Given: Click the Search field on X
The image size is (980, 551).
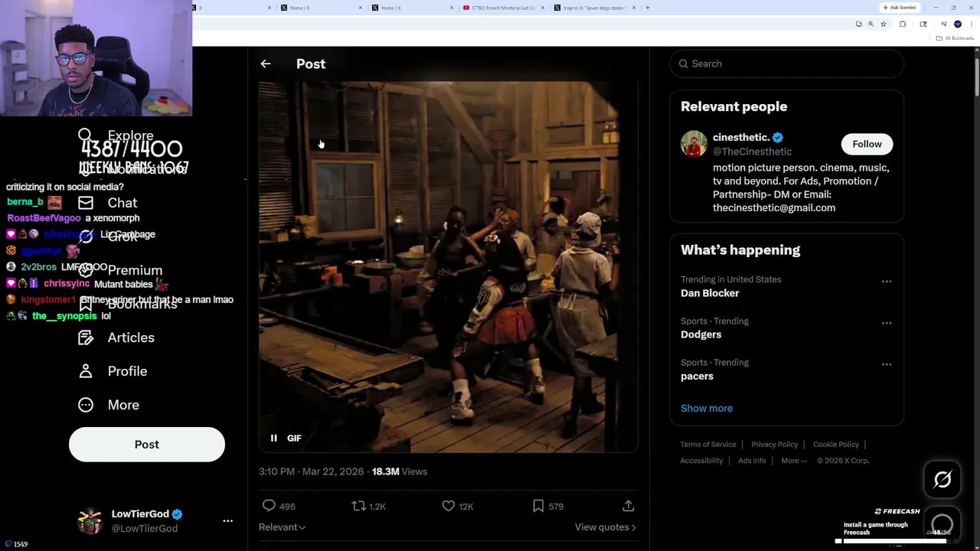Looking at the screenshot, I should tap(786, 64).
